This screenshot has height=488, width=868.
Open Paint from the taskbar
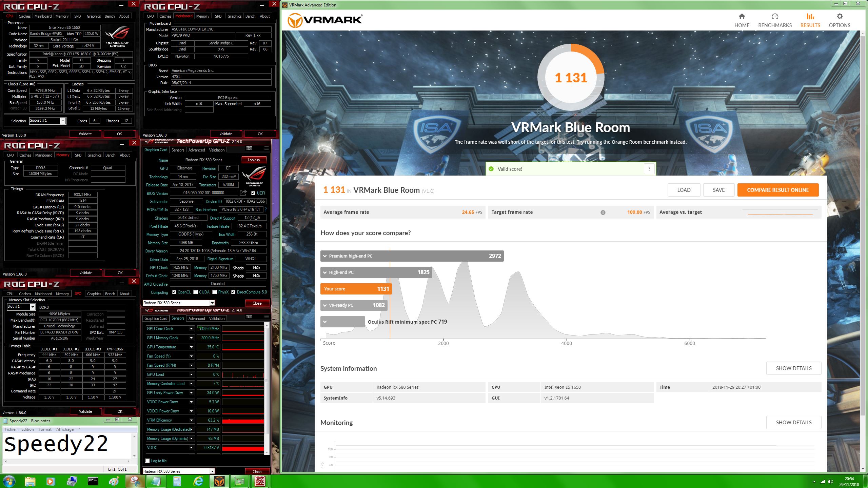tap(114, 481)
